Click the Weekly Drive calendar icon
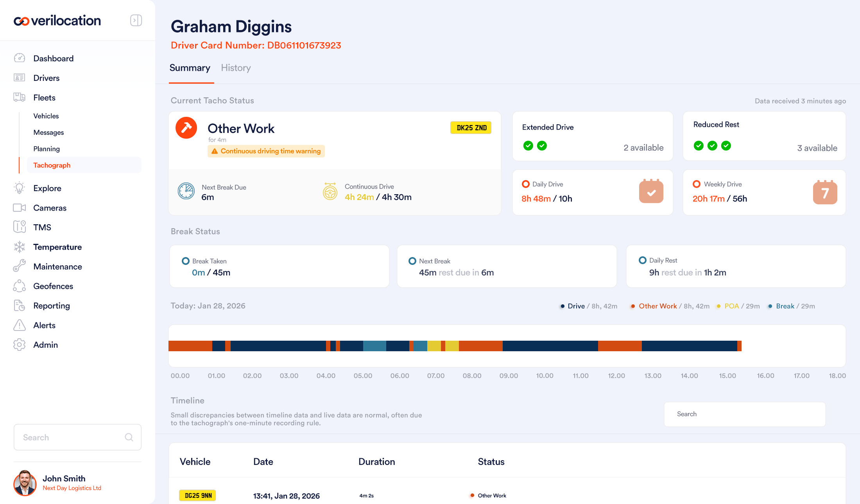 tap(825, 192)
